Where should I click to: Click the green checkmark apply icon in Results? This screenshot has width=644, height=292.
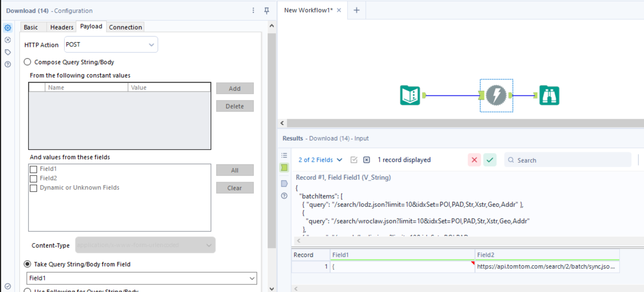[490, 160]
